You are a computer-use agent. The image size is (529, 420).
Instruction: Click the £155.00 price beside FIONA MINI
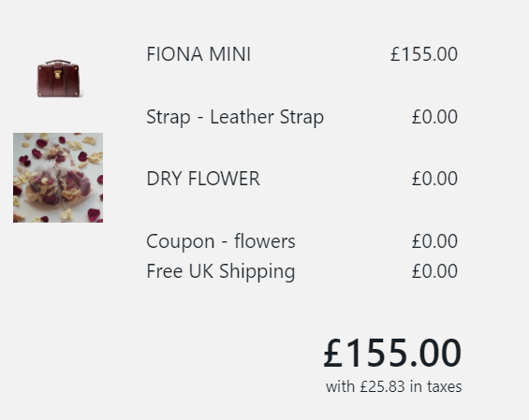click(x=424, y=54)
